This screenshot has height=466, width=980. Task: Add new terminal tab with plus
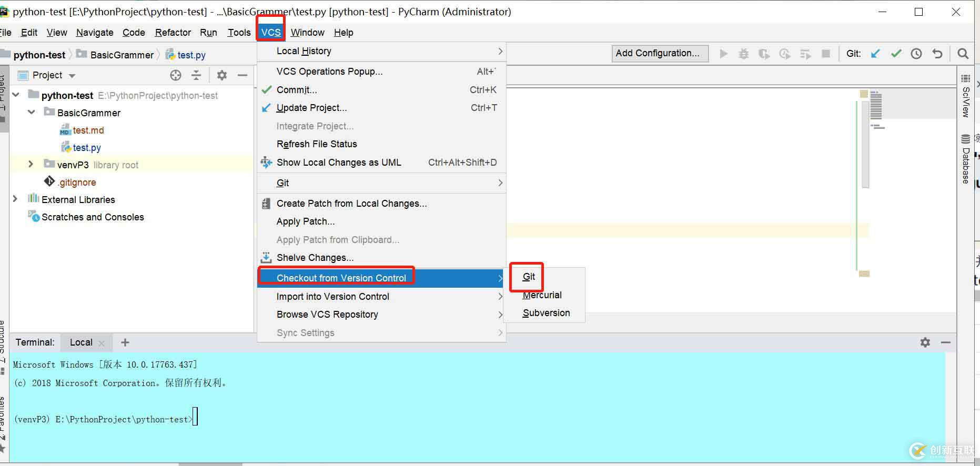pyautogui.click(x=125, y=342)
